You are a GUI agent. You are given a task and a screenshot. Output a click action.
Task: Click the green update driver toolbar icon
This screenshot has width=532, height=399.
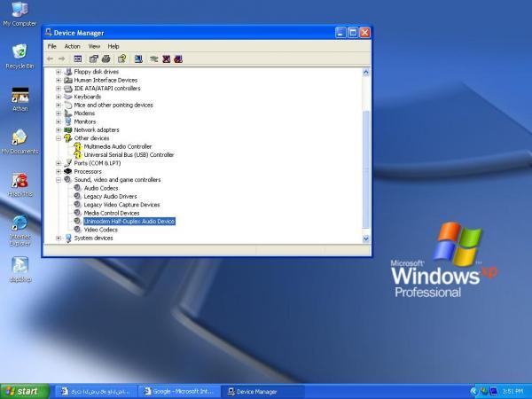click(154, 59)
